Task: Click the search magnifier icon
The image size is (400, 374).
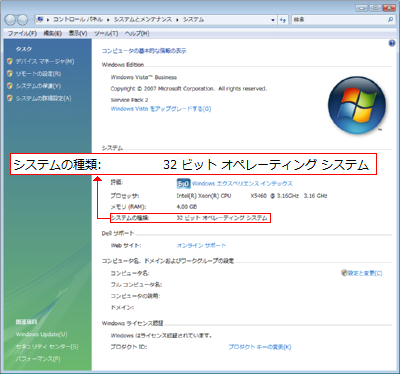Action: [390, 20]
